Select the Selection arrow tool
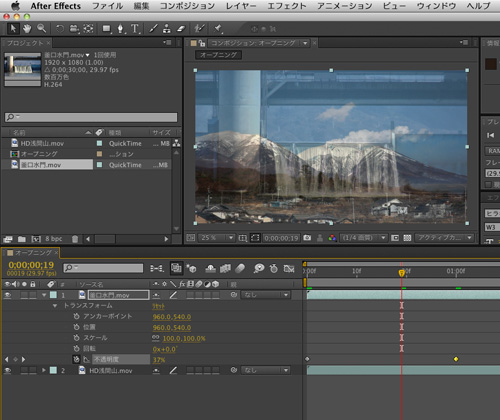Screen dimensions: 500x420 [13, 29]
